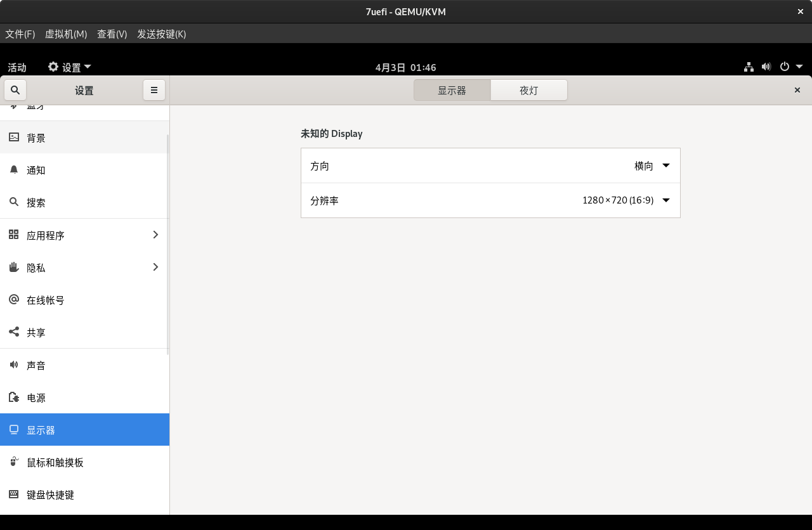This screenshot has width=812, height=530.
Task: Click the Power battery icon in sidebar
Action: [x=14, y=397]
